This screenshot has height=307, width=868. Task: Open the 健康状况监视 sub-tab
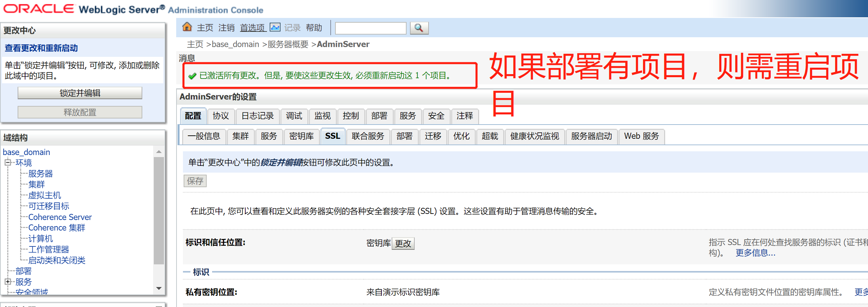click(x=535, y=136)
